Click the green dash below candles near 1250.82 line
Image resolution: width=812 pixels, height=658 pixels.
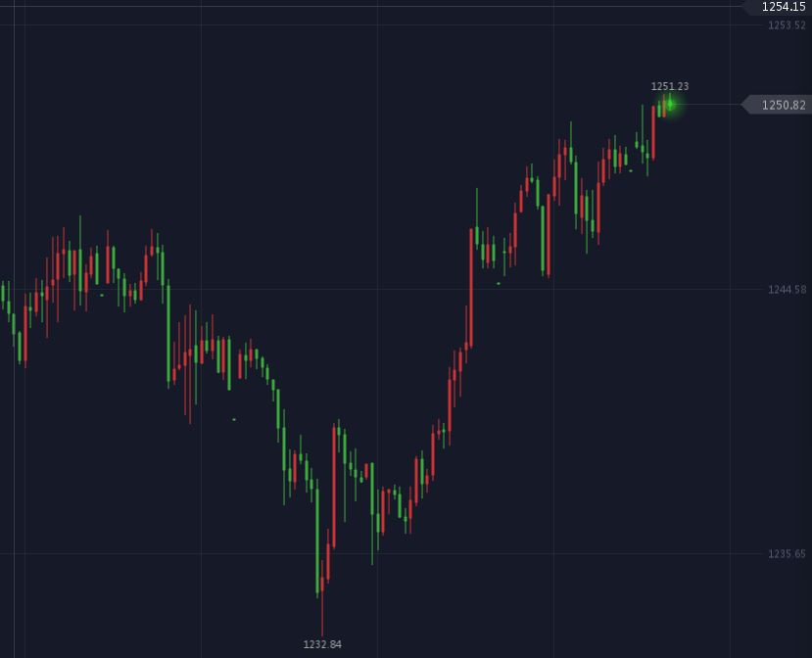point(631,170)
